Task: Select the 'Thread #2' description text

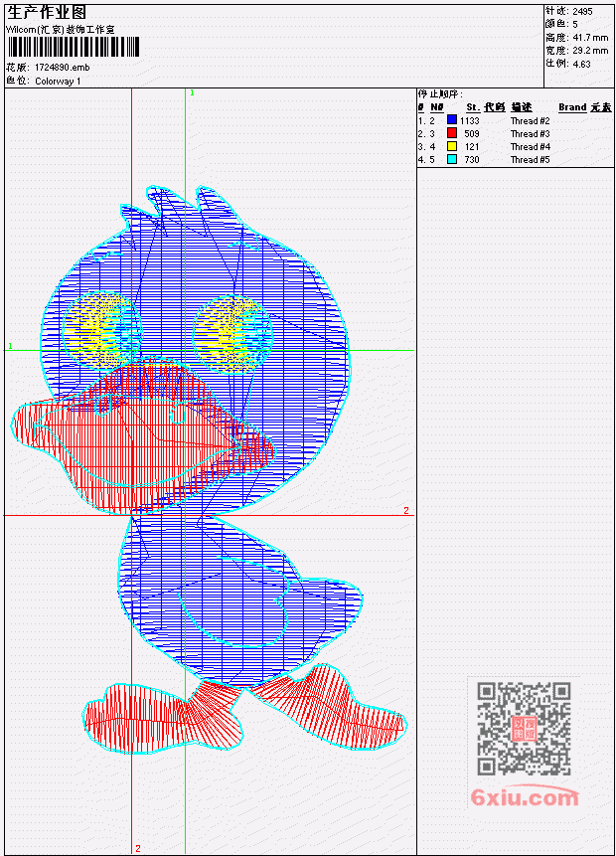Action: pyautogui.click(x=530, y=121)
